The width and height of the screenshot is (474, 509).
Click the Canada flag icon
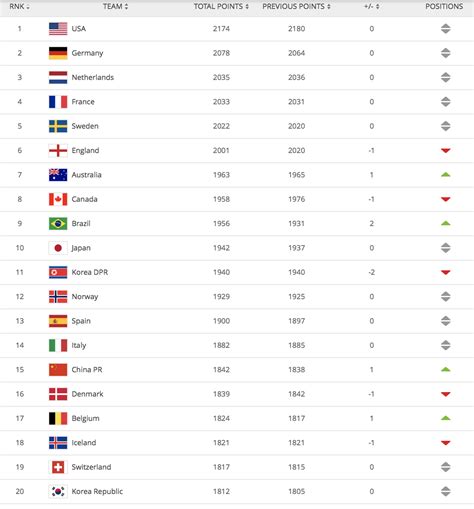(58, 199)
